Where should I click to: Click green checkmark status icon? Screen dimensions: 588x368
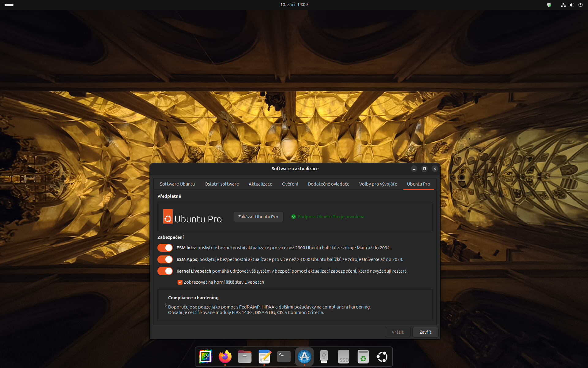point(293,217)
